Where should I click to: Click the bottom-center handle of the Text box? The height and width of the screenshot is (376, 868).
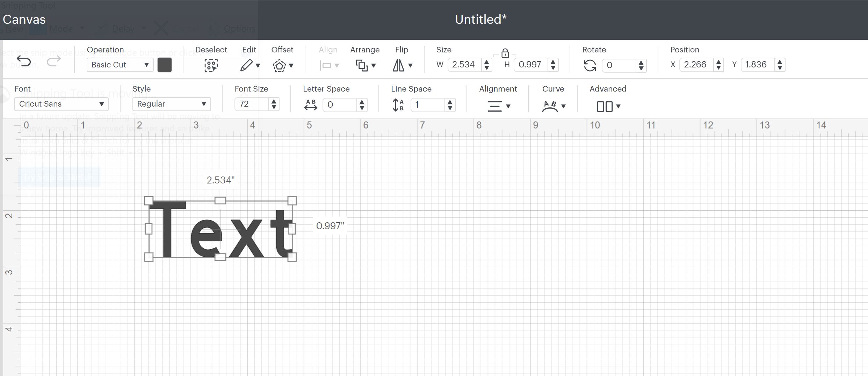point(220,257)
